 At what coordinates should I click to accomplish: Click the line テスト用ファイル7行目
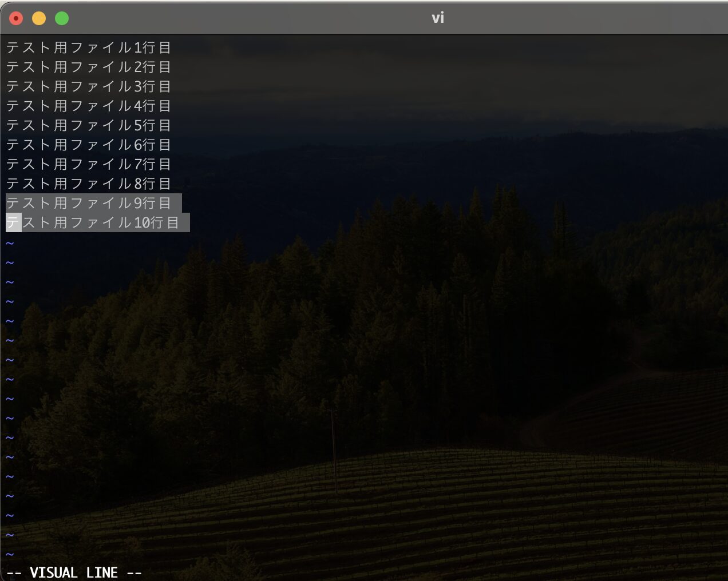(89, 164)
